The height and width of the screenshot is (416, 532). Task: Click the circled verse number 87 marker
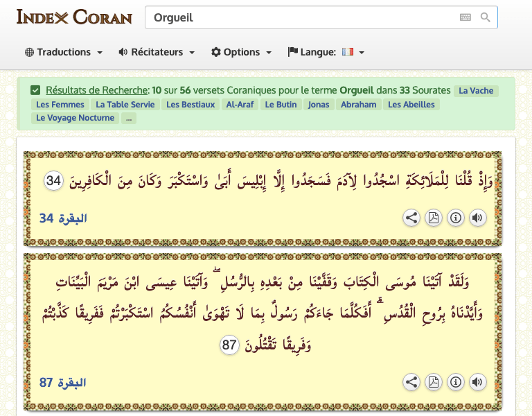(229, 345)
